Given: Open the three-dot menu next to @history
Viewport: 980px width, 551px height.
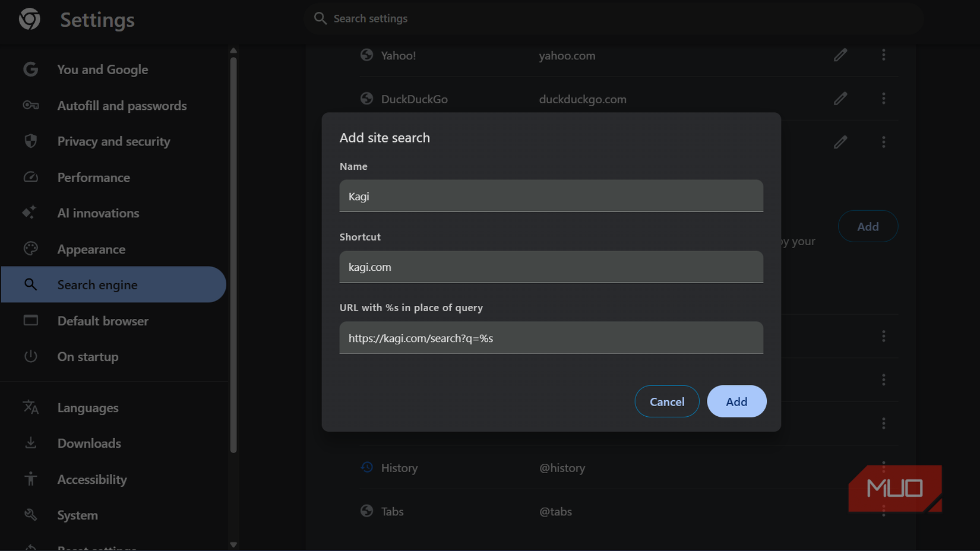Looking at the screenshot, I should click(884, 468).
